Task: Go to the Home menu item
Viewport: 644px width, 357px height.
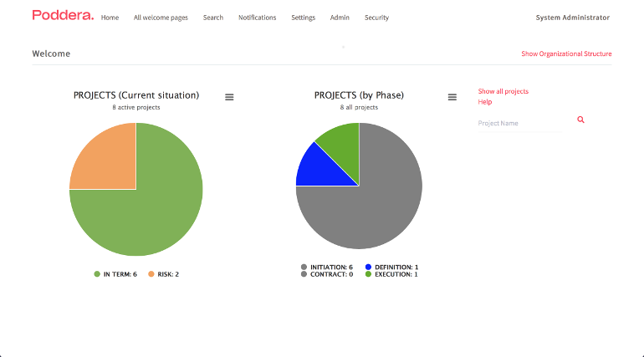Action: (x=110, y=18)
